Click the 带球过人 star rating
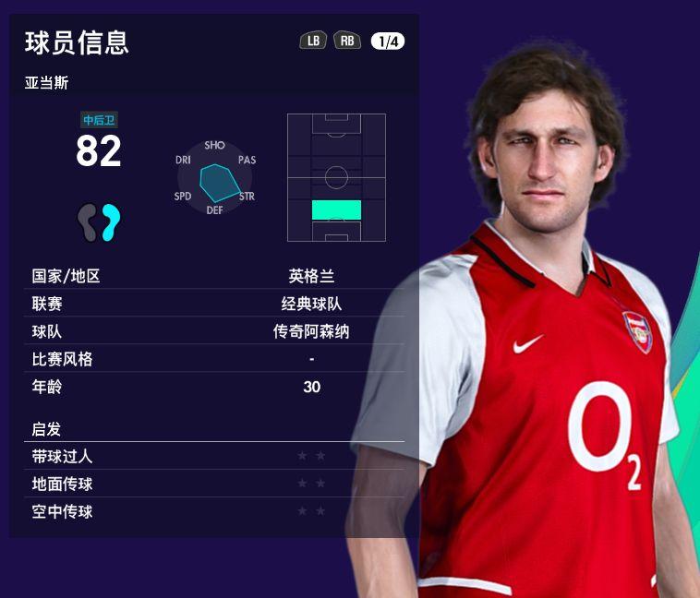Viewport: 700px width, 598px height. point(311,456)
